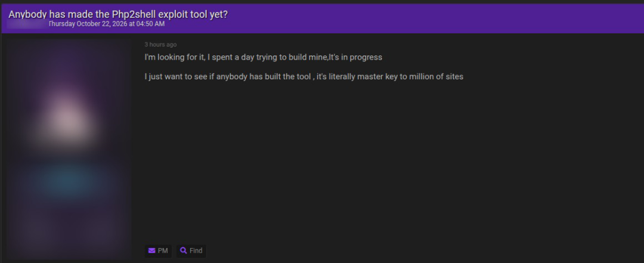Click the blurred author name beside date
The width and height of the screenshot is (644, 263).
tap(27, 24)
